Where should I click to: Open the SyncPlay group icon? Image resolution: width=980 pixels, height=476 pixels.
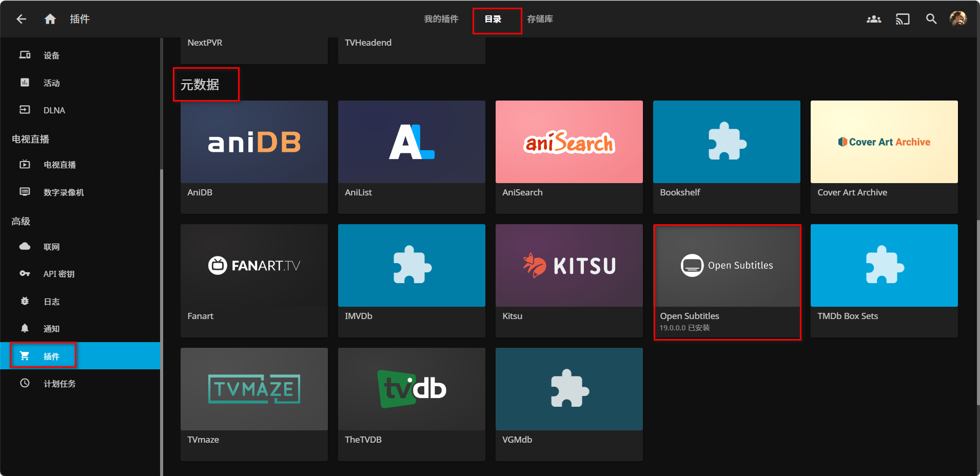click(x=873, y=19)
